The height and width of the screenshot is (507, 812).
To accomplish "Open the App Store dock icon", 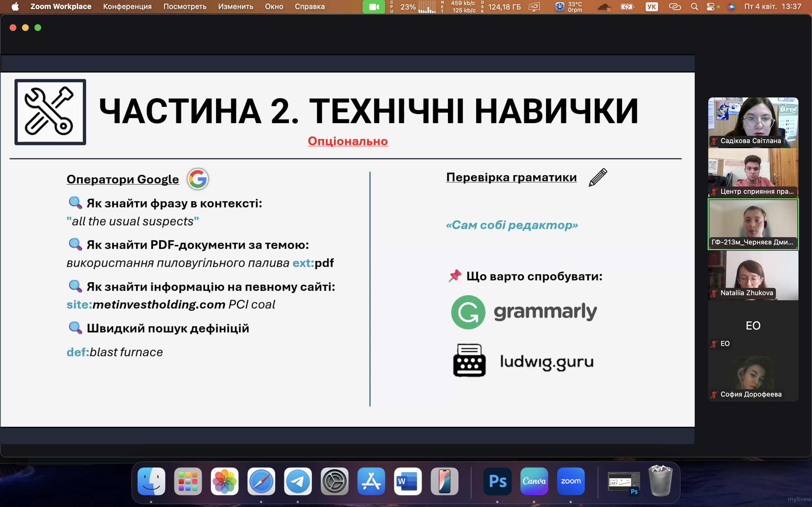I will [x=371, y=482].
